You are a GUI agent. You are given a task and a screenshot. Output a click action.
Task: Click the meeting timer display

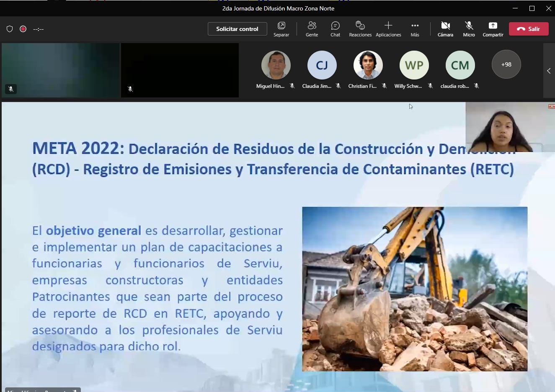[39, 29]
